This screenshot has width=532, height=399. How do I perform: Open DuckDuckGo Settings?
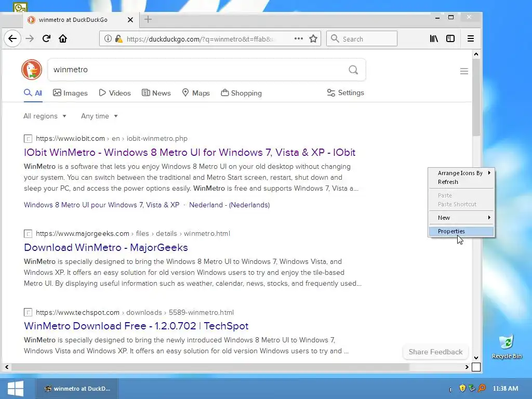(345, 92)
